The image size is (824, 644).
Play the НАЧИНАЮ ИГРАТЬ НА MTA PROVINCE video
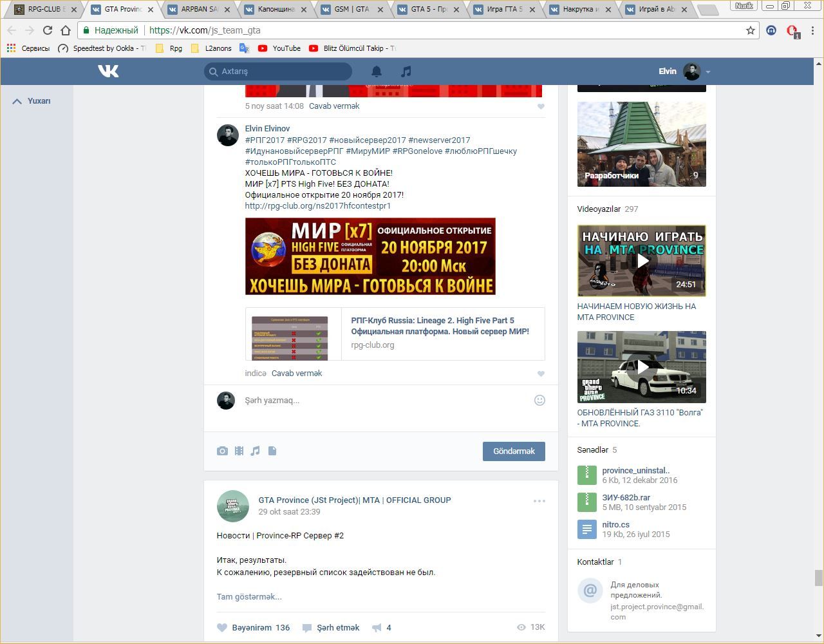pos(642,261)
